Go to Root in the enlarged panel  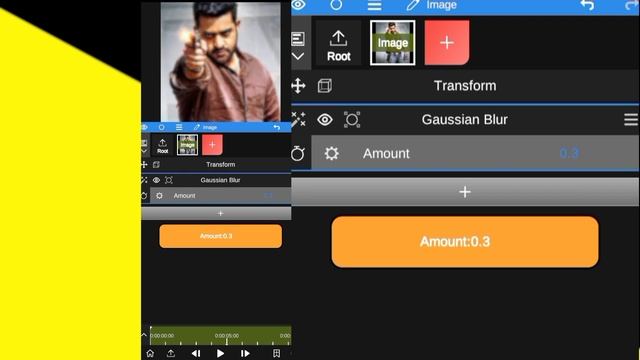(338, 43)
